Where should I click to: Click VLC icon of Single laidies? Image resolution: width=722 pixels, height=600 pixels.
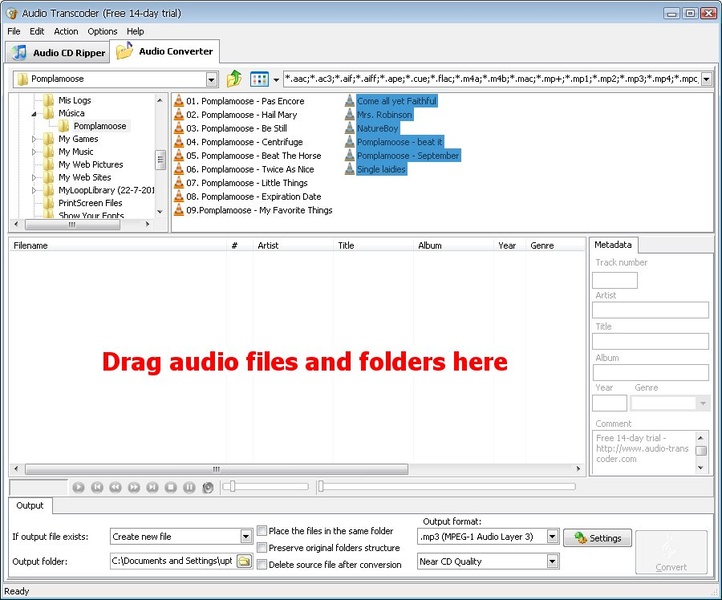349,169
